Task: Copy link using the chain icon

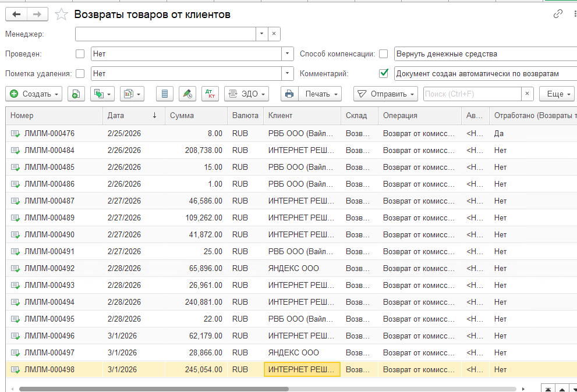Action: tap(558, 14)
